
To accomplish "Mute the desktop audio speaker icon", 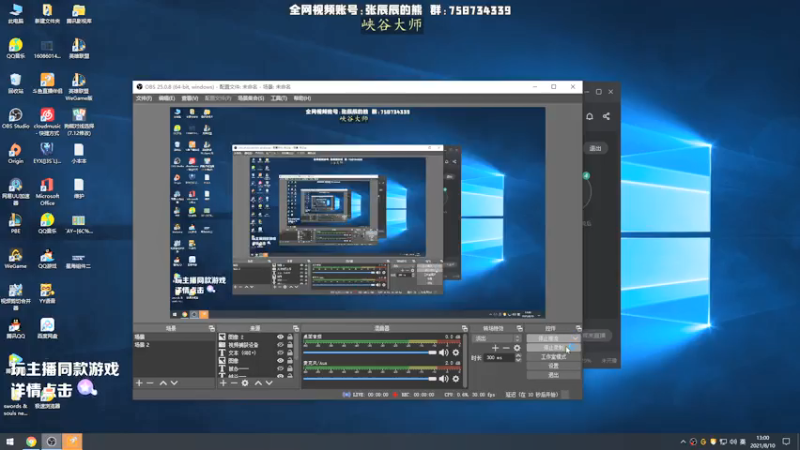I will [x=443, y=353].
